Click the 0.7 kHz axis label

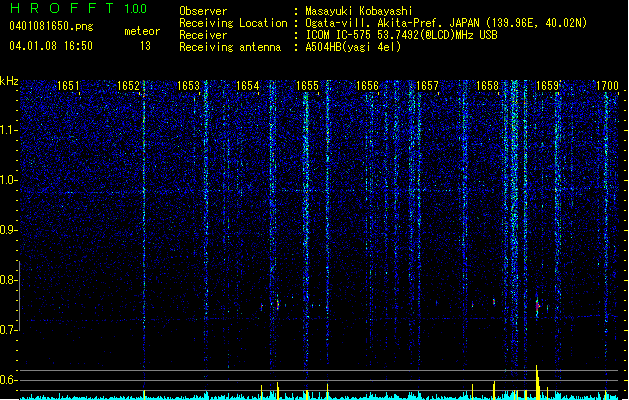click(x=9, y=330)
